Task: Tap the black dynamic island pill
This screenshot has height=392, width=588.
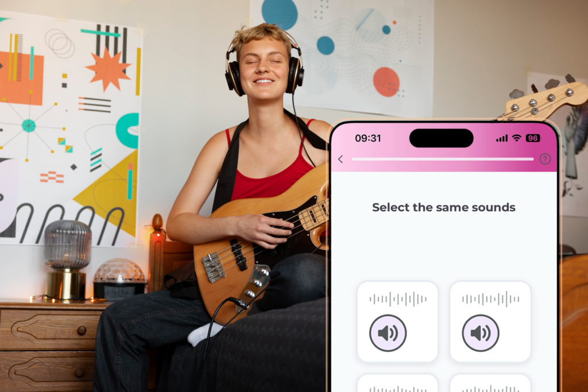Action: click(442, 138)
